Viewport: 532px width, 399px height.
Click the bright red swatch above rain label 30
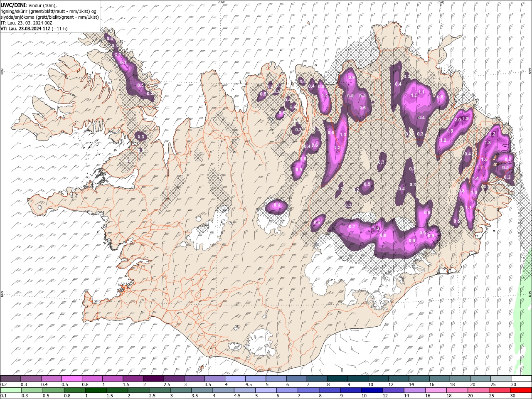point(521,390)
